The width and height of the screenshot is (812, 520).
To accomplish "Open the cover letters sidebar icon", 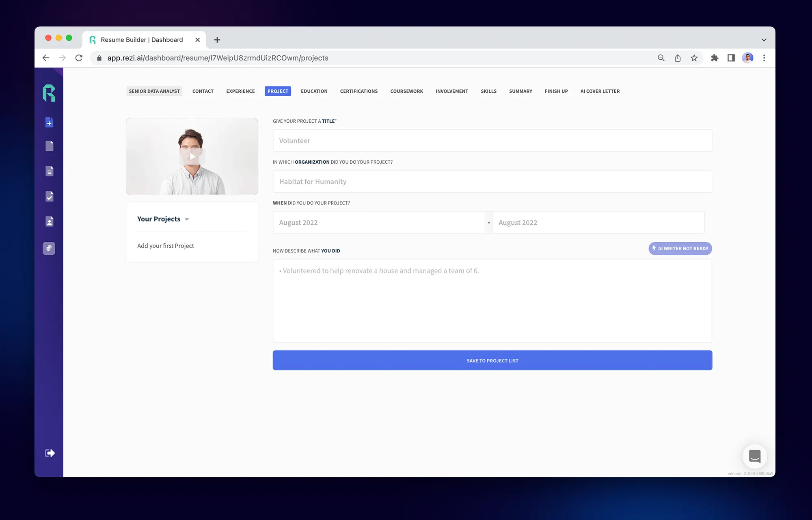I will [49, 171].
